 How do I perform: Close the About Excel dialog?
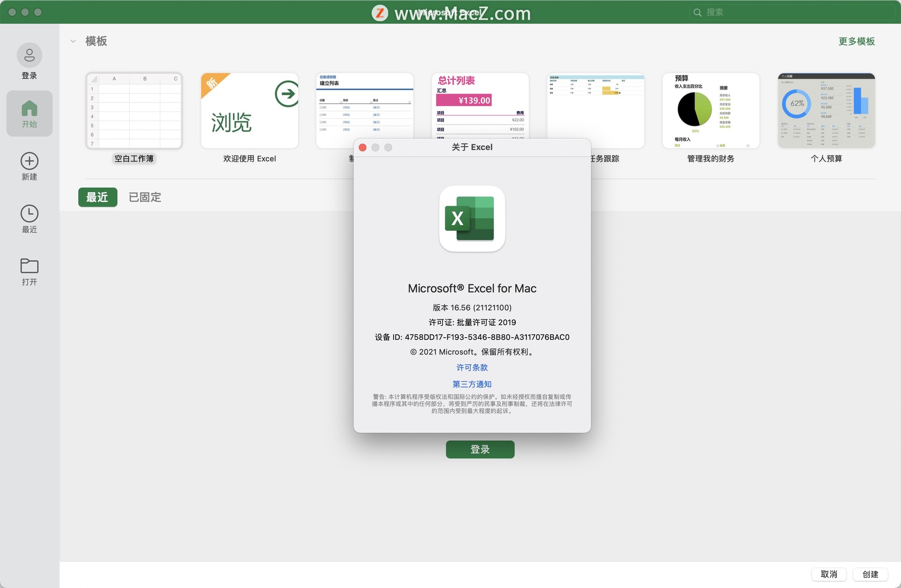click(362, 147)
